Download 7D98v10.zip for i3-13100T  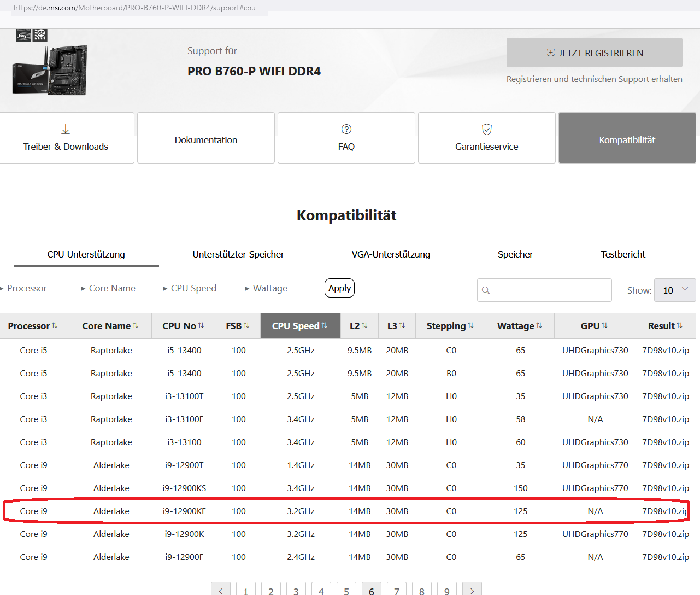(x=666, y=396)
